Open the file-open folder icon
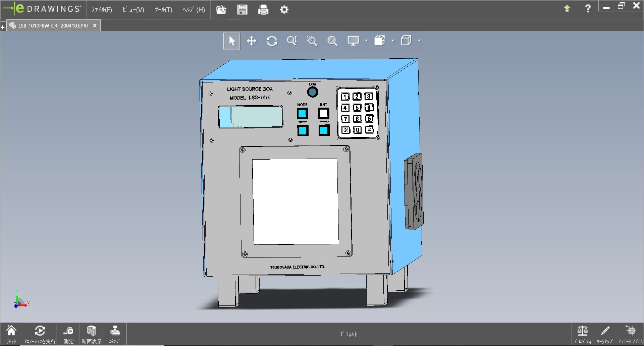 click(221, 10)
